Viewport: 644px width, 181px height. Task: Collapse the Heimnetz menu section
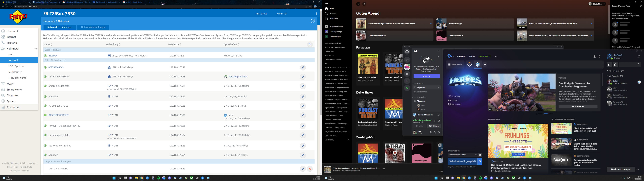(36, 48)
